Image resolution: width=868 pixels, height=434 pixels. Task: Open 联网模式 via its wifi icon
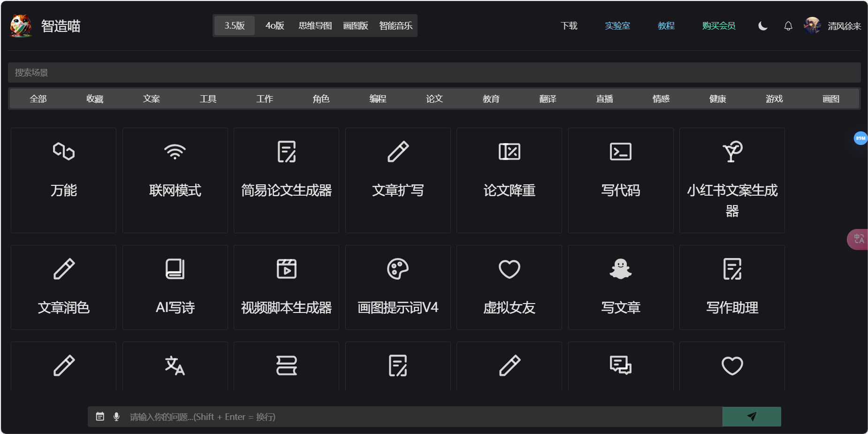tap(175, 152)
